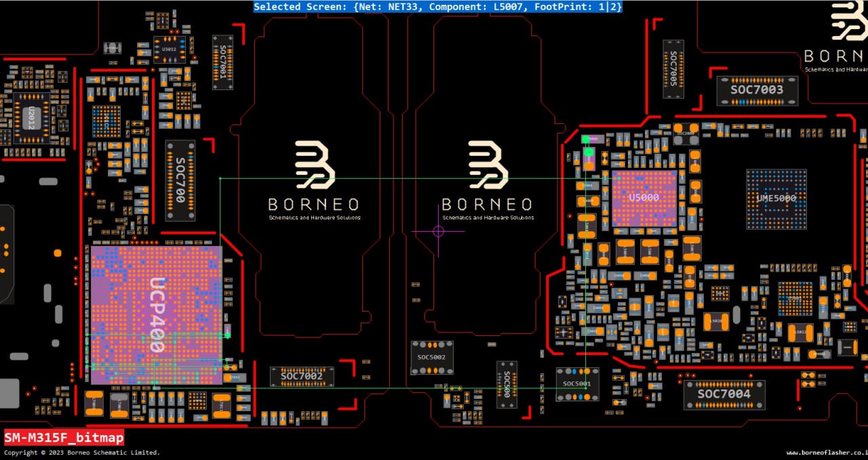Click the SM-M315F_bitmap label
868x460 pixels.
click(64, 438)
